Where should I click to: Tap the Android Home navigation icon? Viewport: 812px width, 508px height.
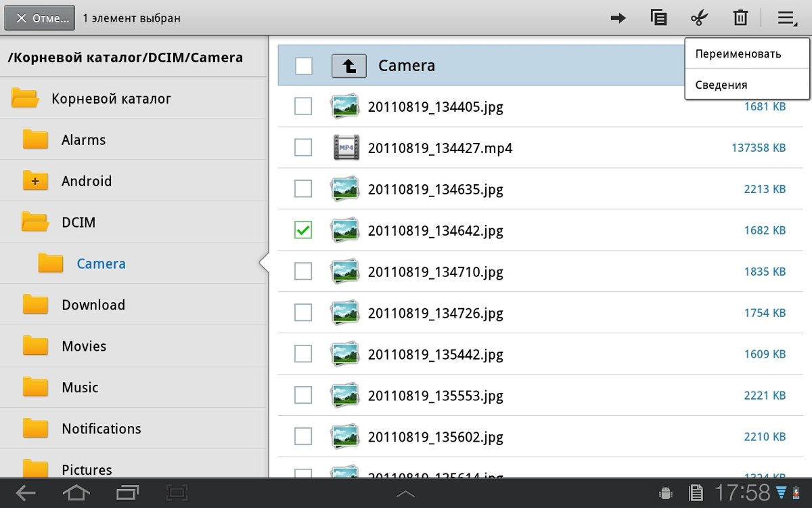click(x=76, y=492)
